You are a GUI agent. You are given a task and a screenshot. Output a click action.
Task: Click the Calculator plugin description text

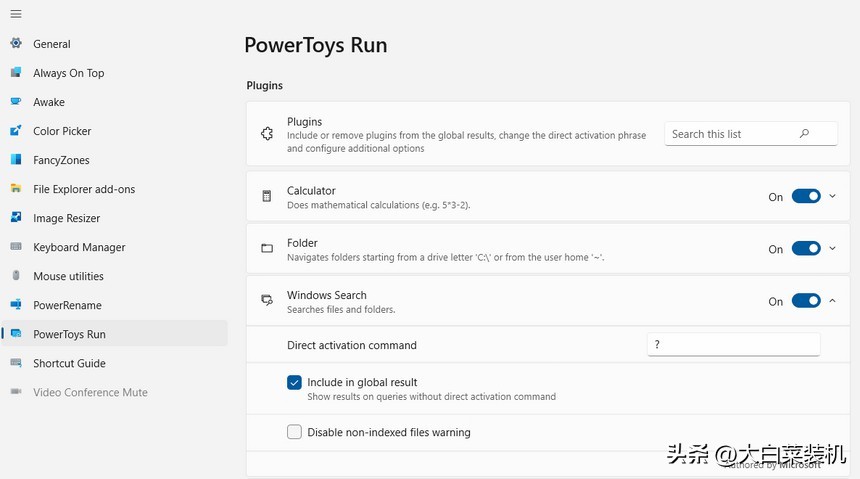click(378, 205)
